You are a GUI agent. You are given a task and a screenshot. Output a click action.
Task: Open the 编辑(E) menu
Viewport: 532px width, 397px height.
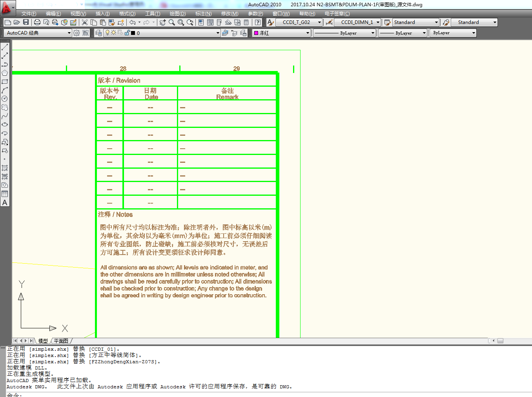click(53, 14)
